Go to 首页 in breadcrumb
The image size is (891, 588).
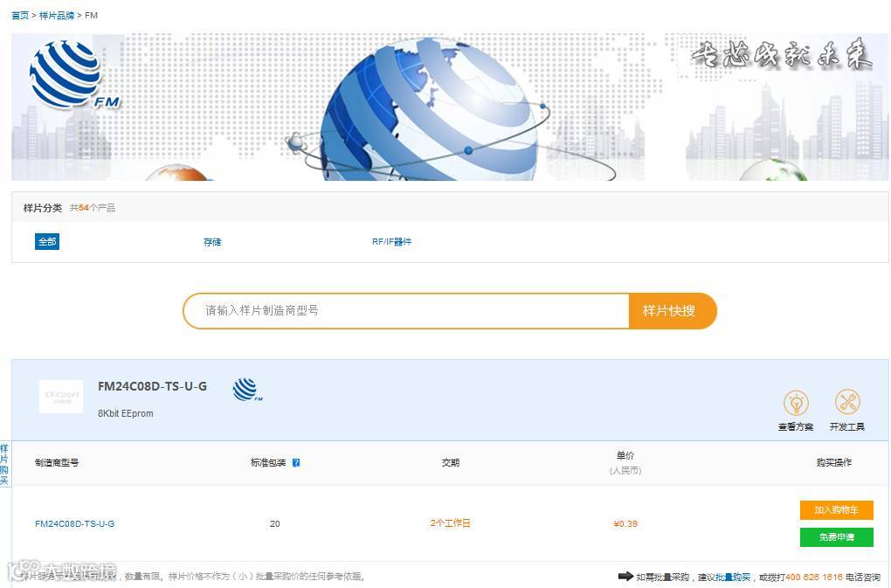20,16
